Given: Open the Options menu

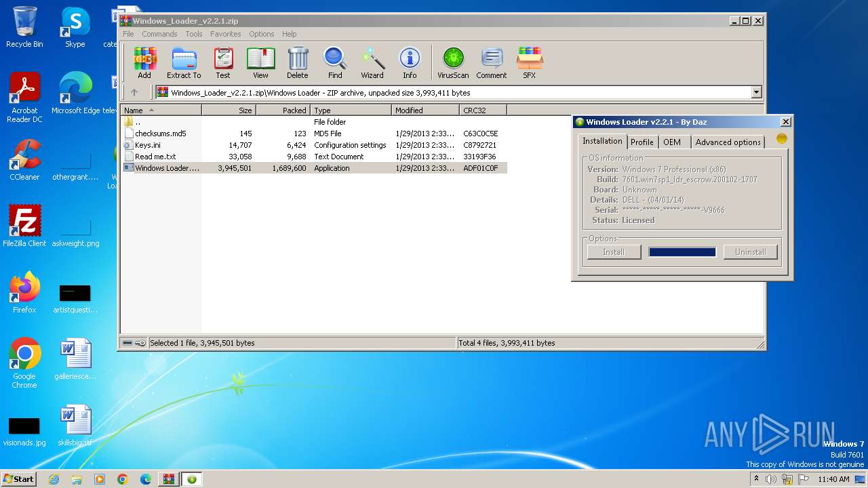Looking at the screenshot, I should [x=262, y=34].
